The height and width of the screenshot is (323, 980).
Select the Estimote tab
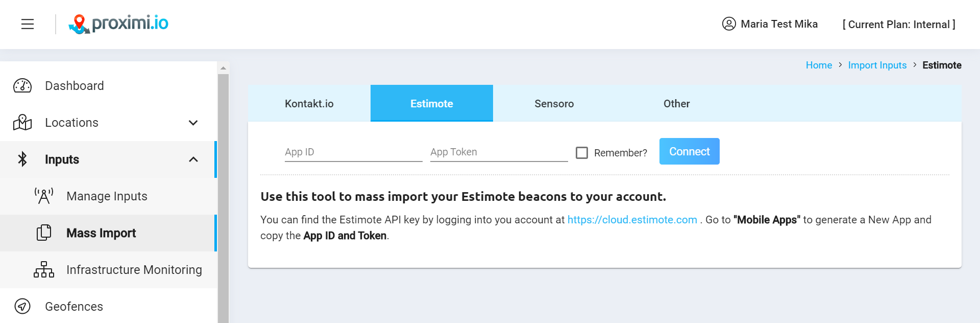pos(432,103)
